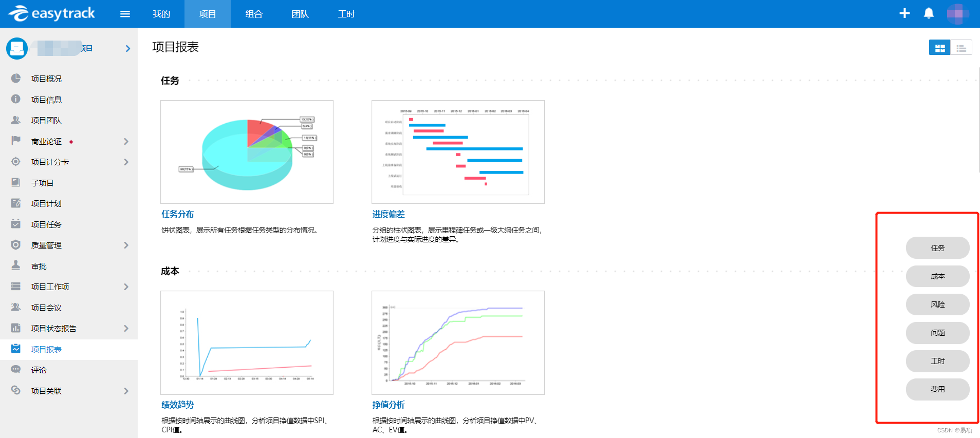The image size is (980, 438).
Task: Click the 项目计划 sidebar label
Action: tap(46, 203)
